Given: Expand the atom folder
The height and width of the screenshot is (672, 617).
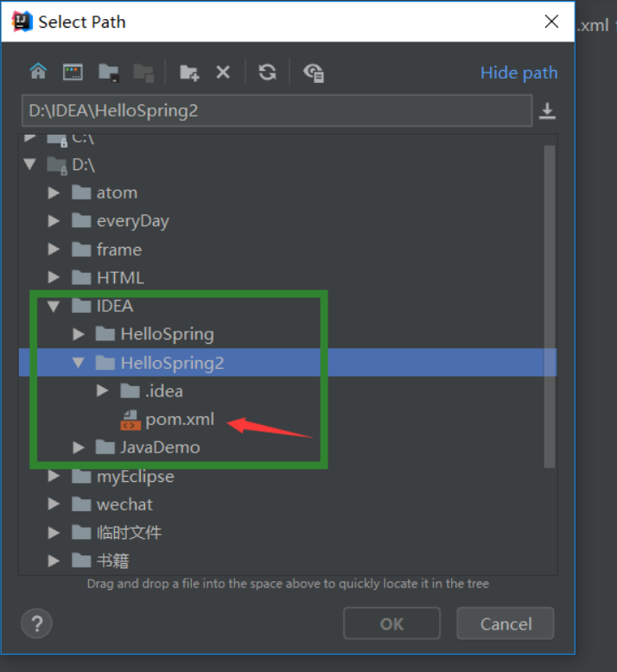Looking at the screenshot, I should click(x=54, y=193).
